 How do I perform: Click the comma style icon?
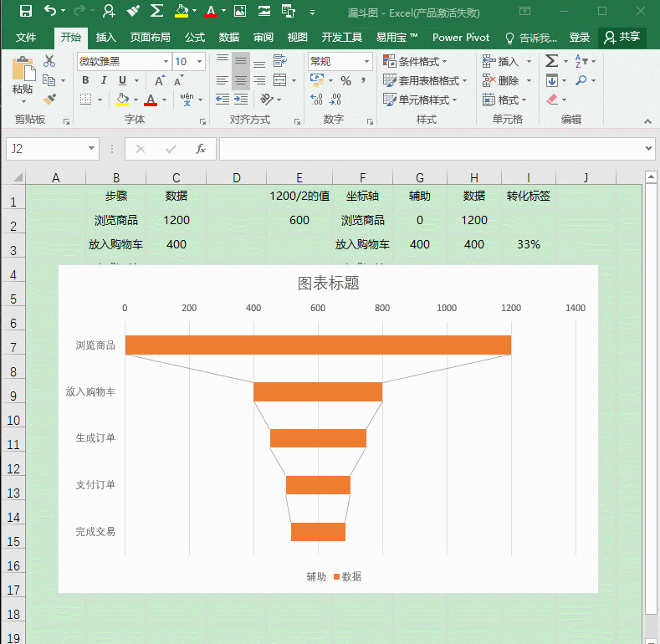pyautogui.click(x=363, y=80)
